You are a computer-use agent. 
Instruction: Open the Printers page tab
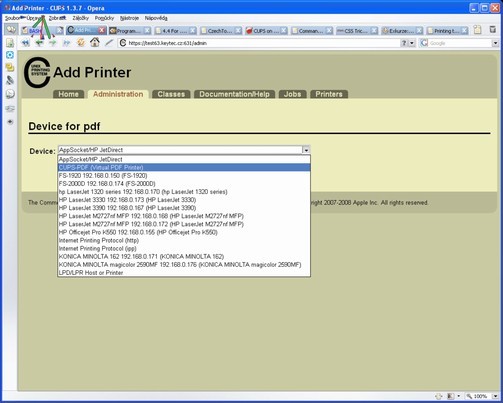(x=329, y=94)
